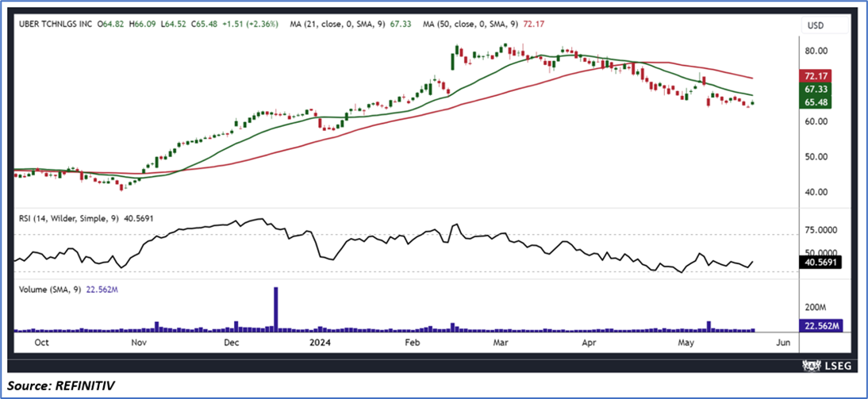Click the May label on time axis
Viewport: 868px width, 399px height.
pos(686,343)
